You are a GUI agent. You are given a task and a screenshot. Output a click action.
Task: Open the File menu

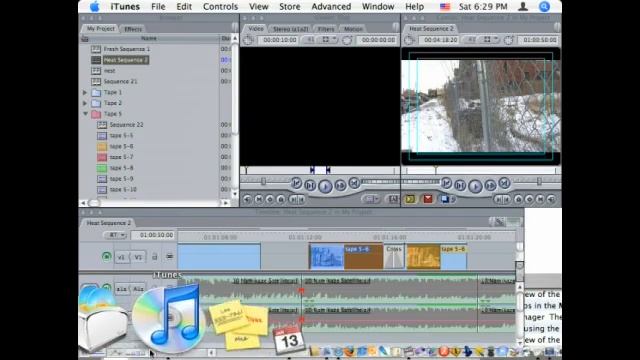(158, 7)
